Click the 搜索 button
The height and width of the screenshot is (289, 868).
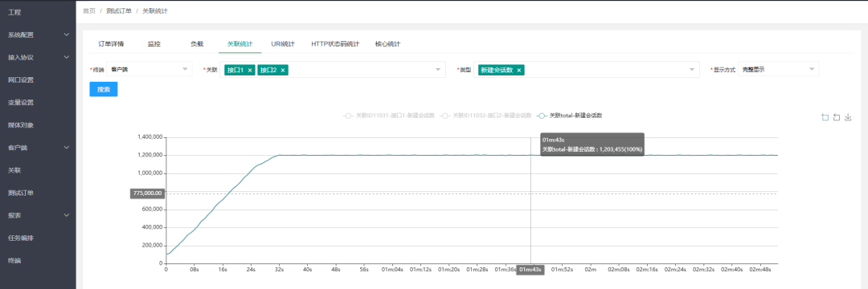pos(104,89)
